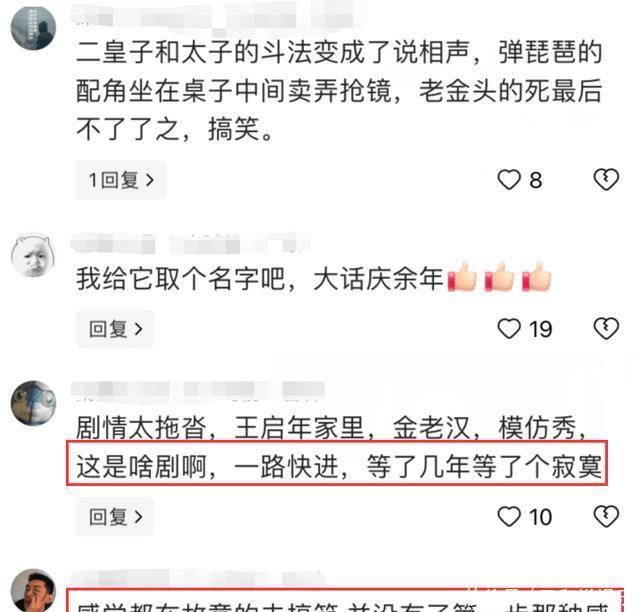Tap the like count 19
The height and width of the screenshot is (612, 640).
click(540, 329)
